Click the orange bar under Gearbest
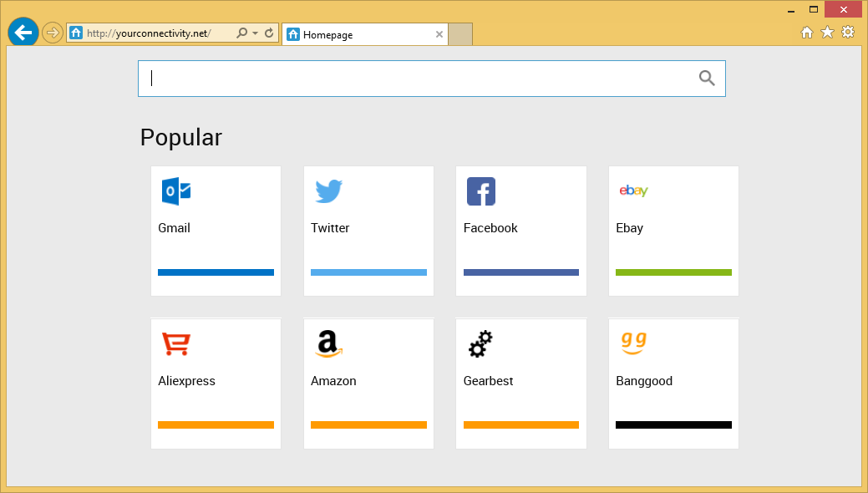The width and height of the screenshot is (868, 493). (521, 424)
